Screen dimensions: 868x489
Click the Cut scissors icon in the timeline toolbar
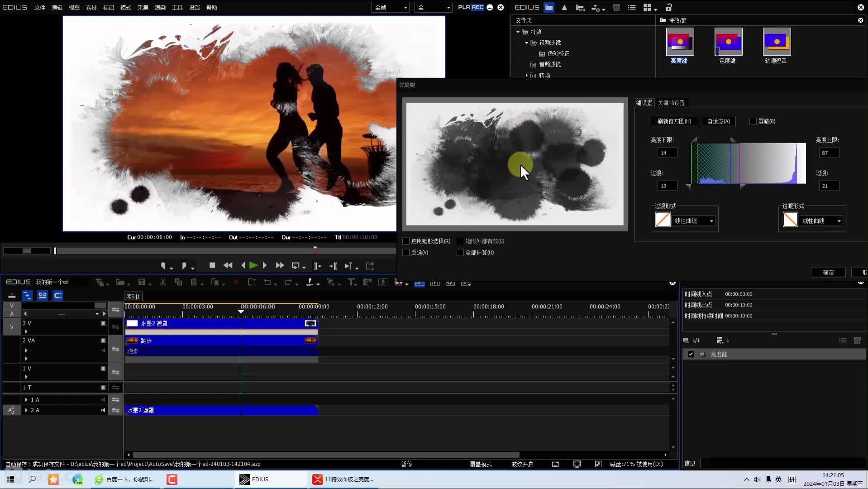163,282
